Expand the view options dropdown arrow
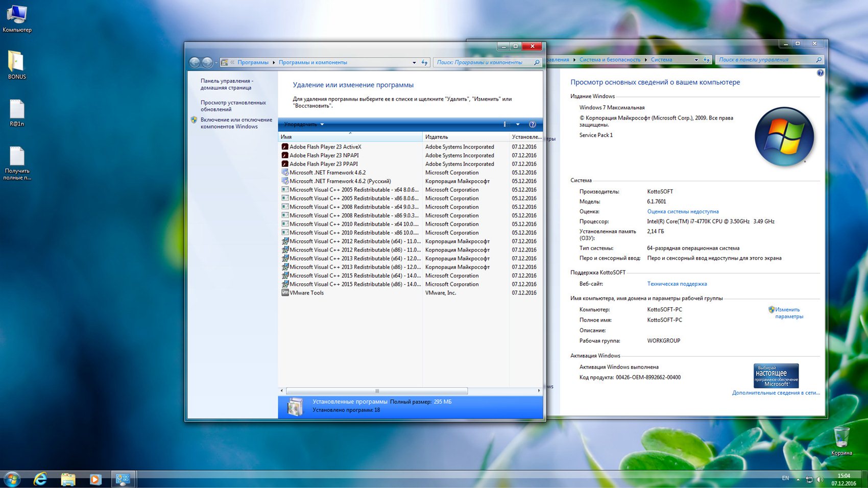Viewport: 868px width, 488px height. [x=518, y=124]
